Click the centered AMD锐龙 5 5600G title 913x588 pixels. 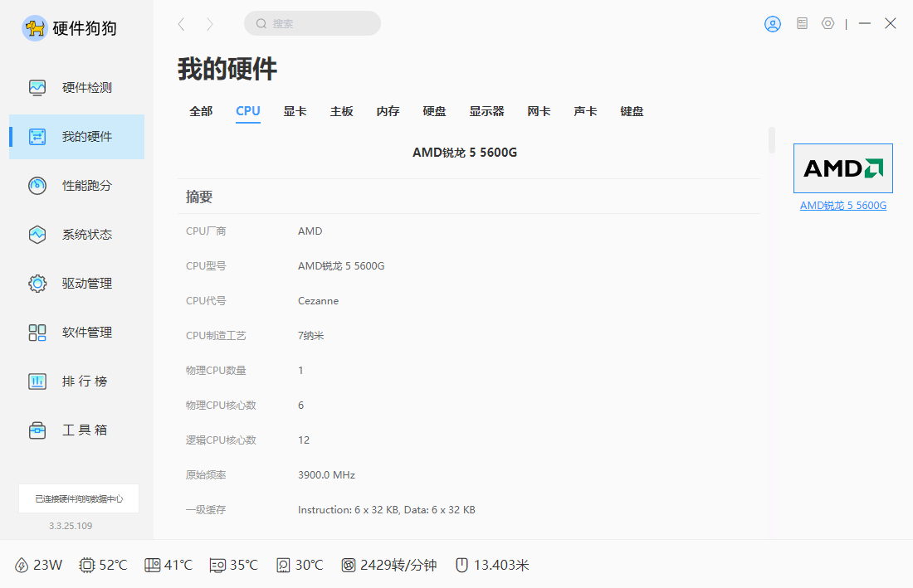click(x=465, y=153)
